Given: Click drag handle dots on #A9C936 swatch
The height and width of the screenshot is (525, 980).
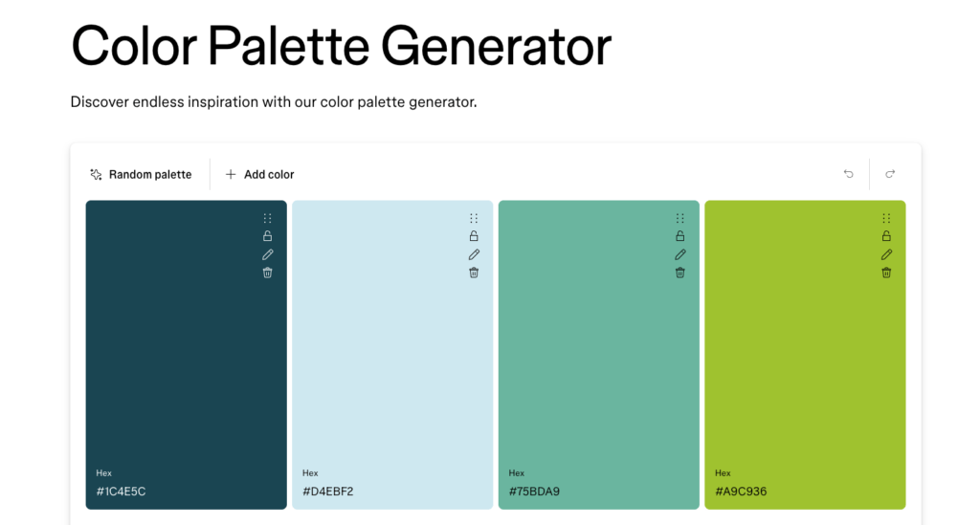Looking at the screenshot, I should [886, 218].
